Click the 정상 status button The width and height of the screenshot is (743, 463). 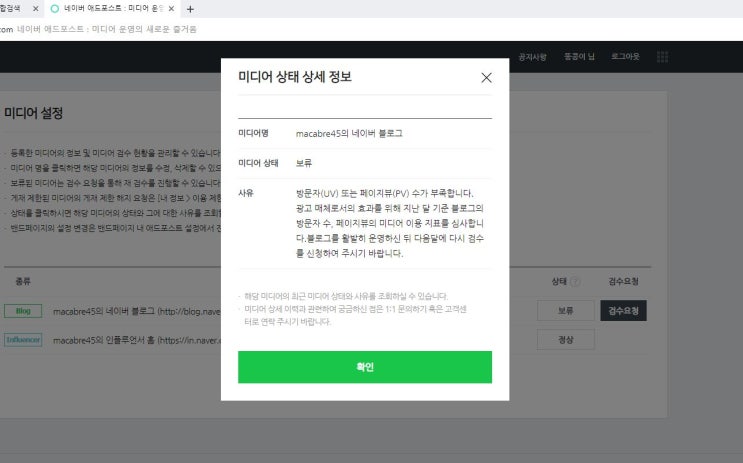(x=565, y=340)
